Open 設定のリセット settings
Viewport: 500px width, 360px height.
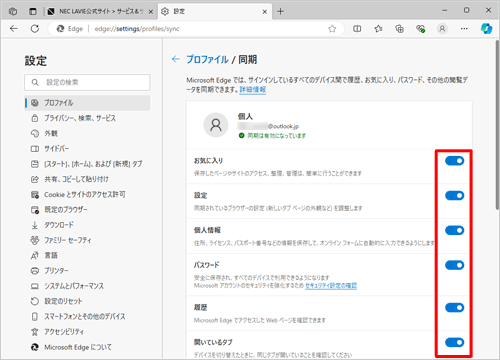[87, 301]
